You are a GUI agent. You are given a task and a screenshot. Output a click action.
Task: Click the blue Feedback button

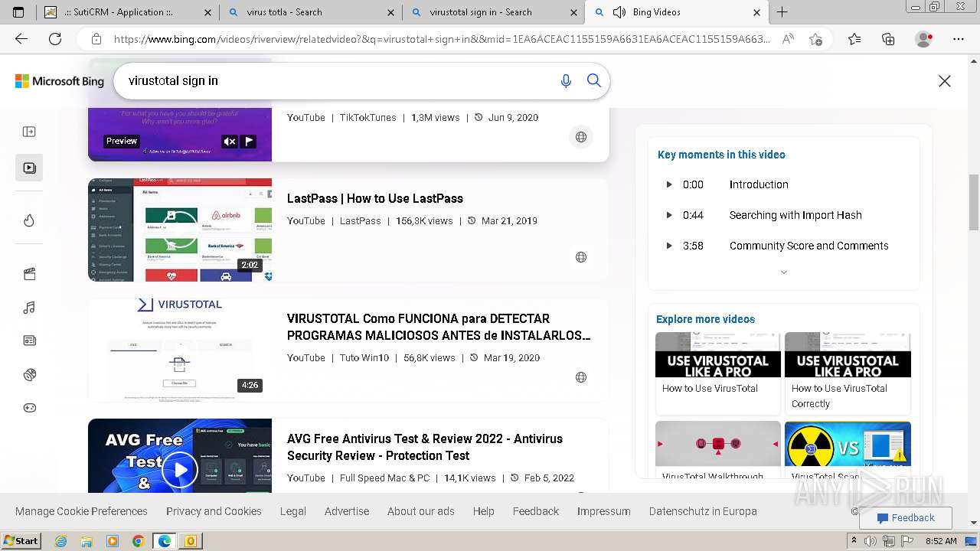pos(906,518)
